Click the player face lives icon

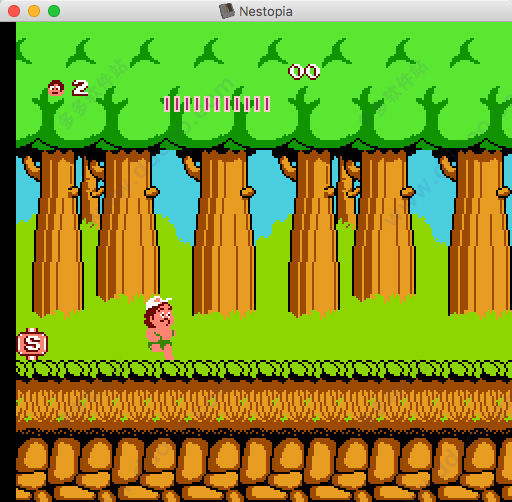tap(56, 88)
